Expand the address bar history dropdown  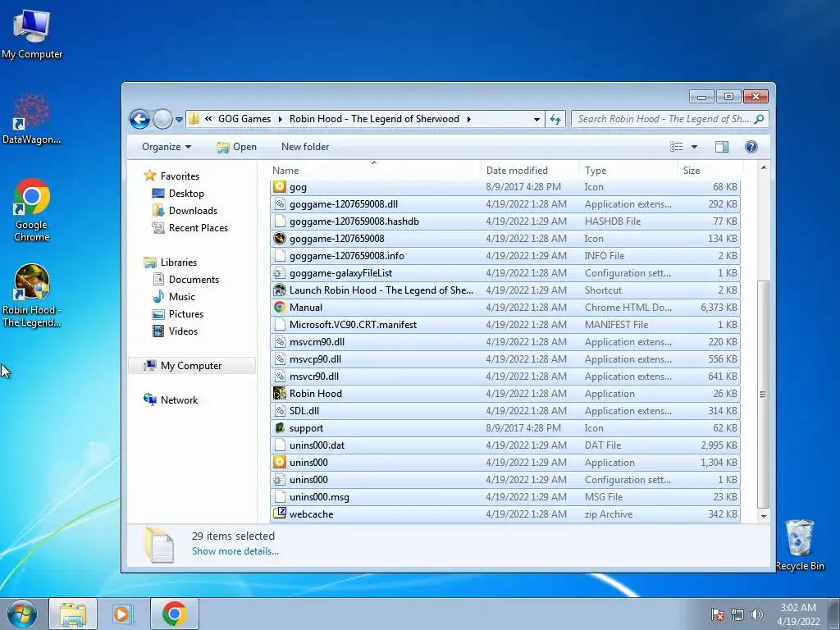click(536, 120)
